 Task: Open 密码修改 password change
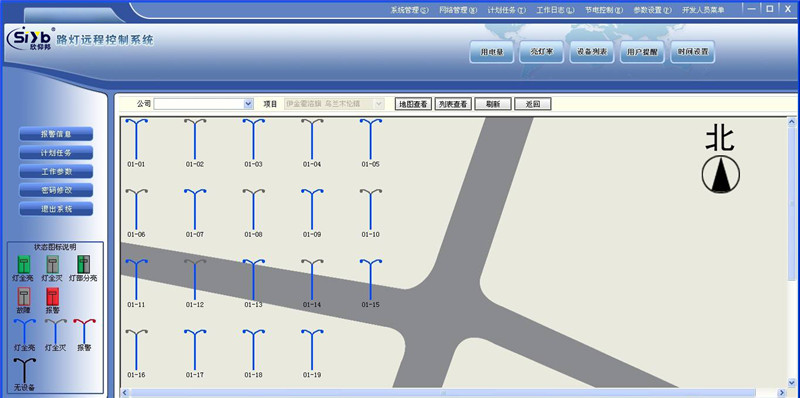click(56, 190)
